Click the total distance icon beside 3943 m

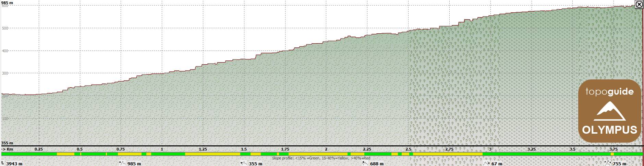(x=3, y=164)
